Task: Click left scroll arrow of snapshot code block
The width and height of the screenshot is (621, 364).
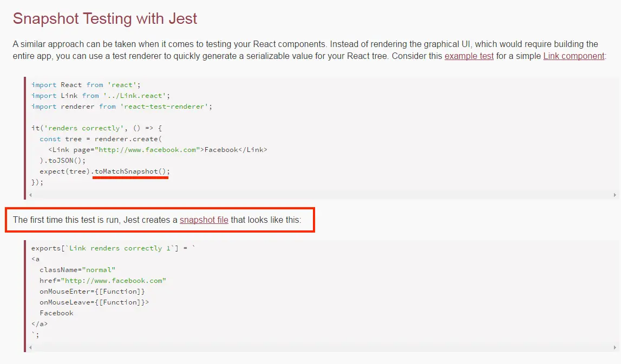Action: tap(30, 347)
